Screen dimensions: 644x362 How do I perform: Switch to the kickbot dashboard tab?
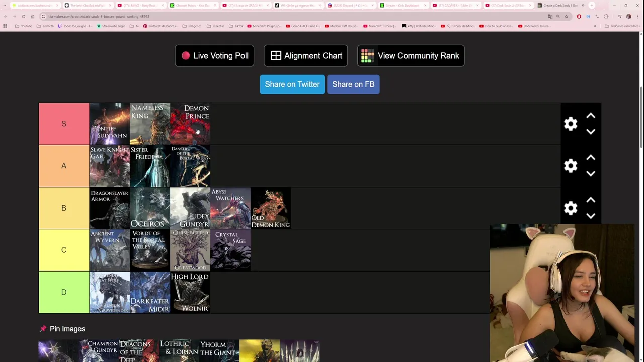[x=35, y=6]
